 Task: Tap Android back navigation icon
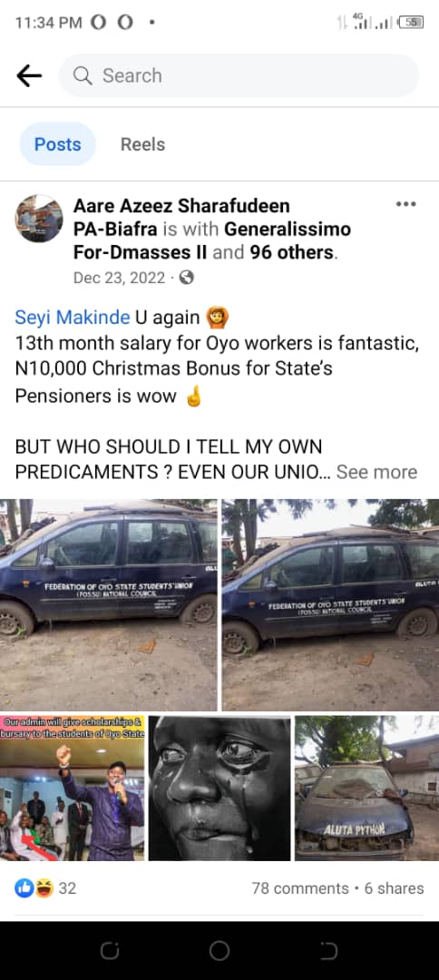tap(328, 951)
